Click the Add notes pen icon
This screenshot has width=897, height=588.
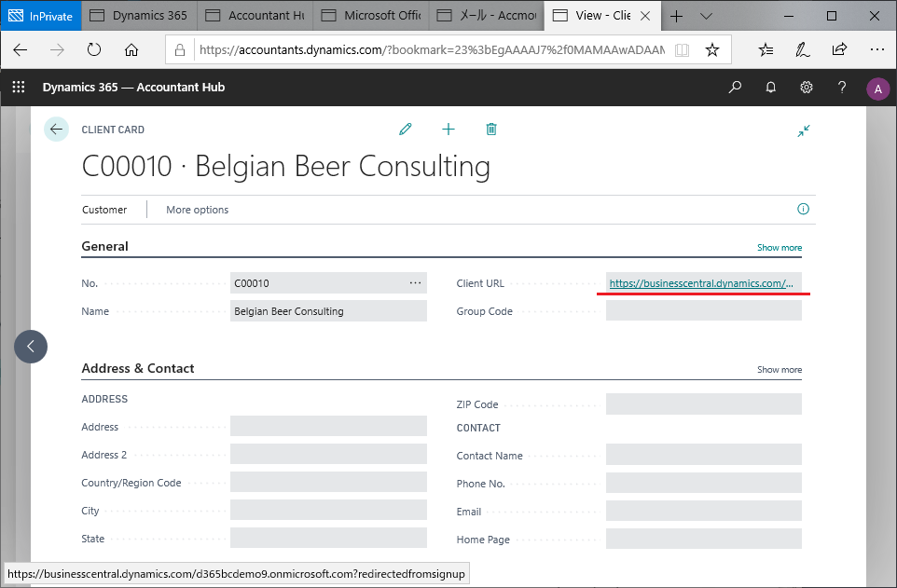click(x=803, y=49)
